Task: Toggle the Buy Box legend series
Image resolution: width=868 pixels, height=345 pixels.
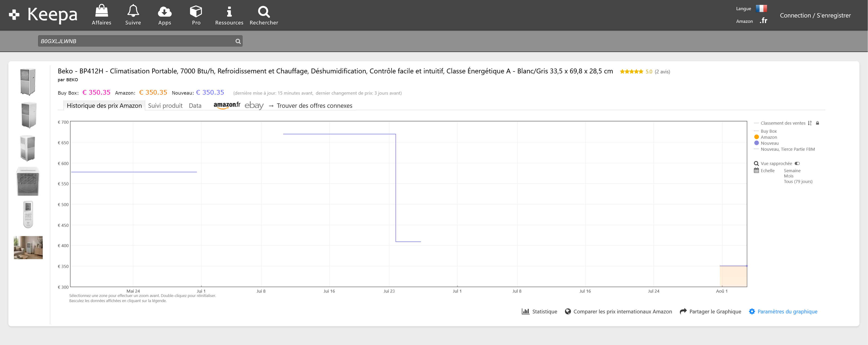Action: (x=769, y=131)
